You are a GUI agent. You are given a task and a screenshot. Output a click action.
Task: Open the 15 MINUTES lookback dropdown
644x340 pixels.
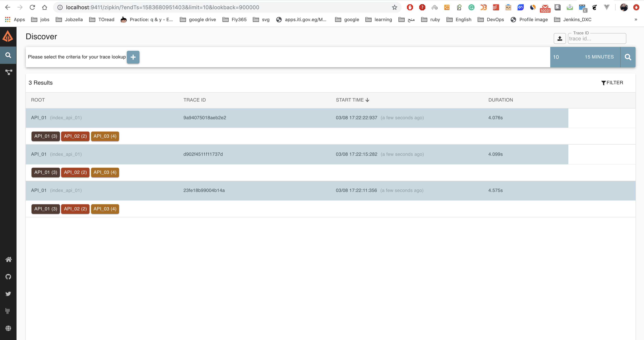[599, 57]
